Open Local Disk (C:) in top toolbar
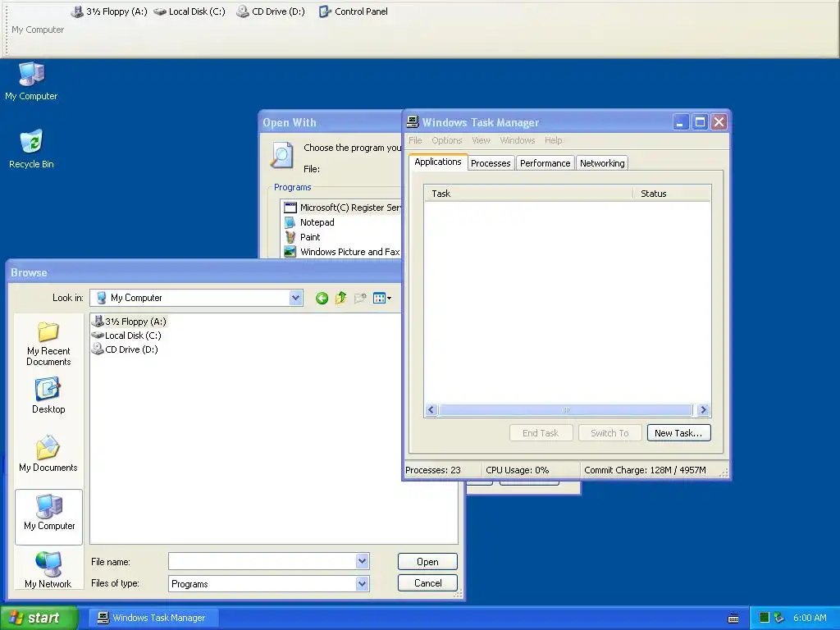This screenshot has width=840, height=630. 189,11
